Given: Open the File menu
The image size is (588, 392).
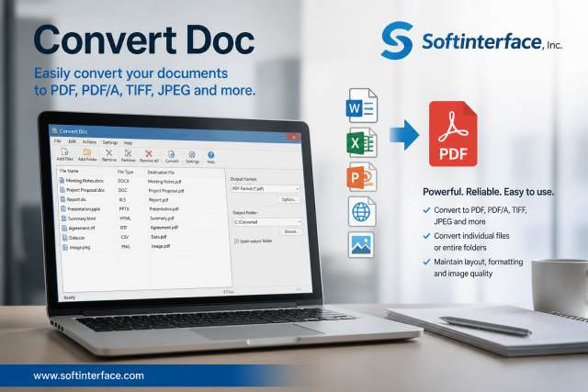Looking at the screenshot, I should coord(57,140).
